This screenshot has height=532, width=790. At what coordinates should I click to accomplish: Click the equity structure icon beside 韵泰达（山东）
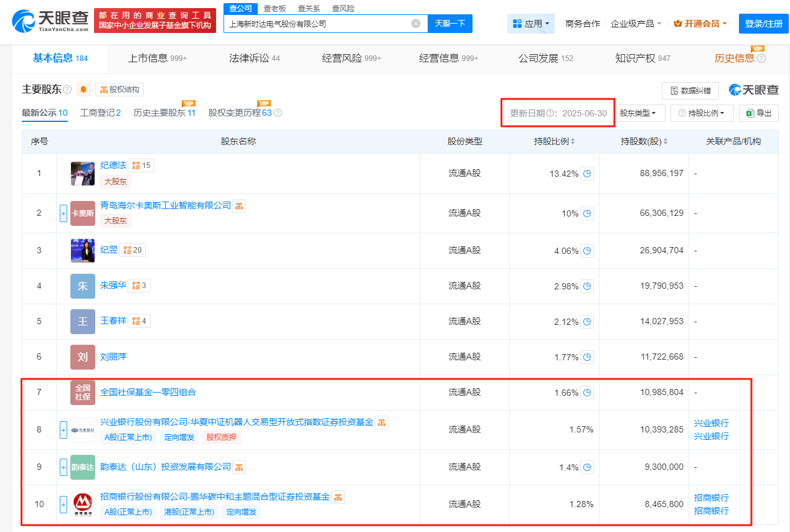(x=239, y=467)
